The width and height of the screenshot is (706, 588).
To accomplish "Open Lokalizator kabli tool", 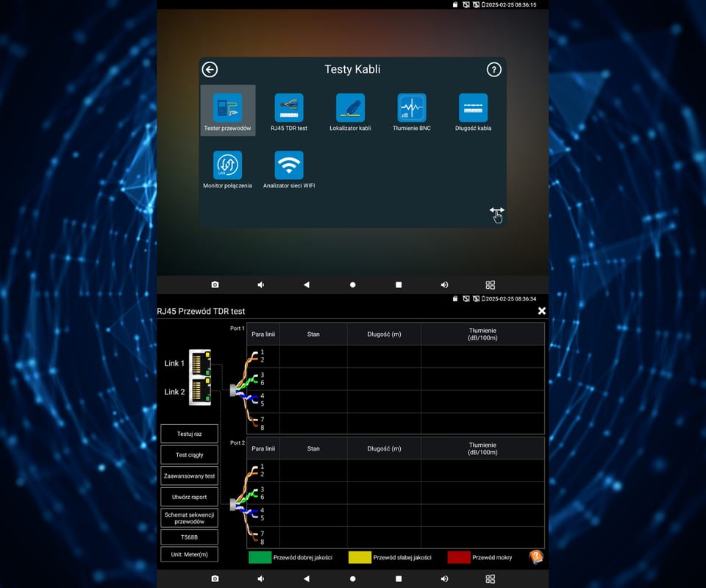I will (350, 108).
